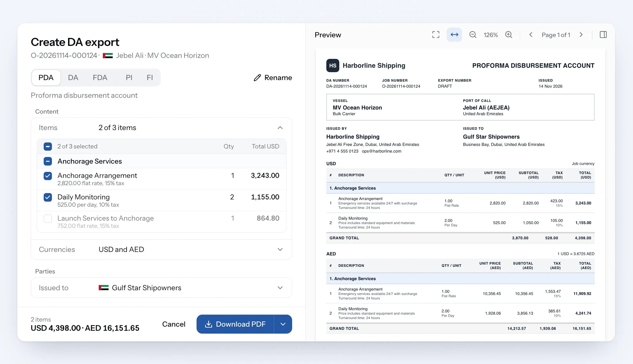Click the flag beside Gulf Star Shipowners
Viewport: 633px width, 364px height.
pyautogui.click(x=103, y=288)
